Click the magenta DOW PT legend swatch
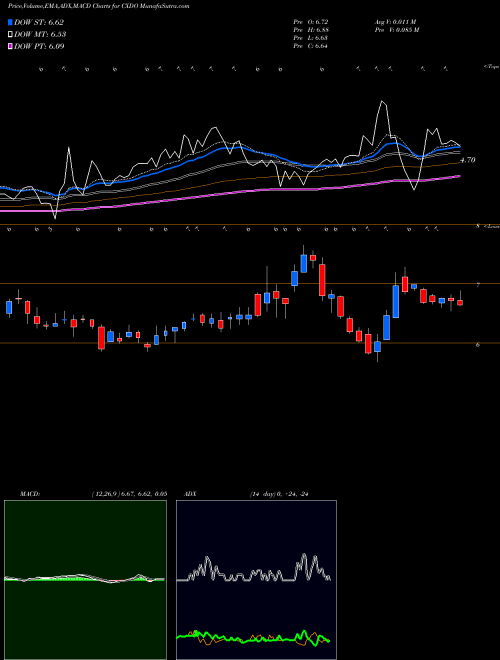 pos(11,46)
